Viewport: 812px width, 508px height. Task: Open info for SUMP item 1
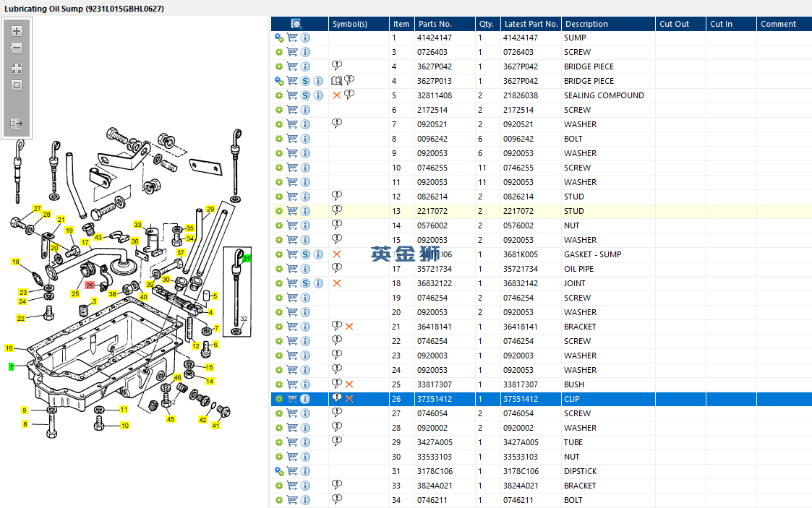pyautogui.click(x=306, y=38)
